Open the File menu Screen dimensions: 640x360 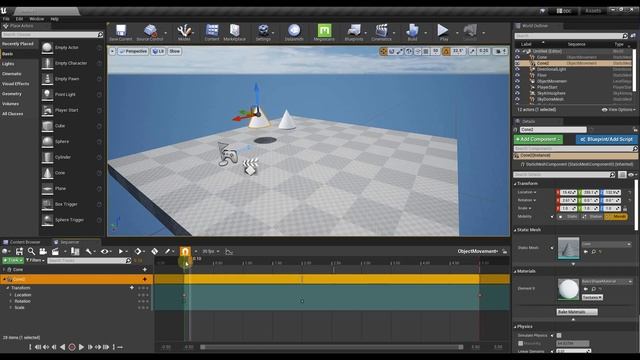(6, 19)
